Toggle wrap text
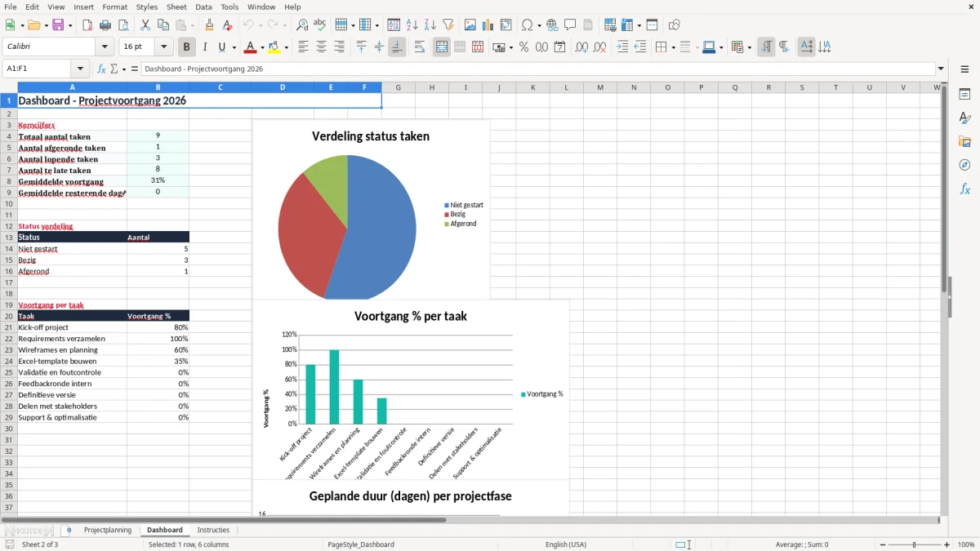This screenshot has width=980, height=551. [x=420, y=47]
